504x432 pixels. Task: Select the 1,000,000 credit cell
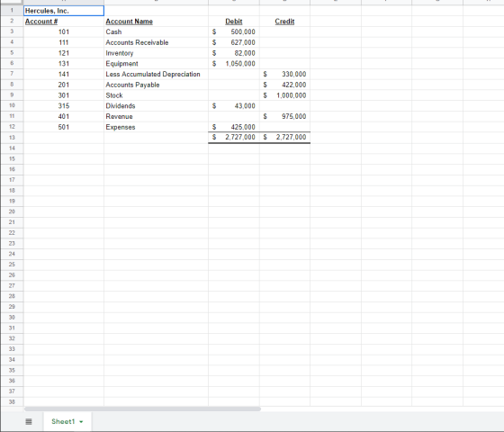click(284, 95)
